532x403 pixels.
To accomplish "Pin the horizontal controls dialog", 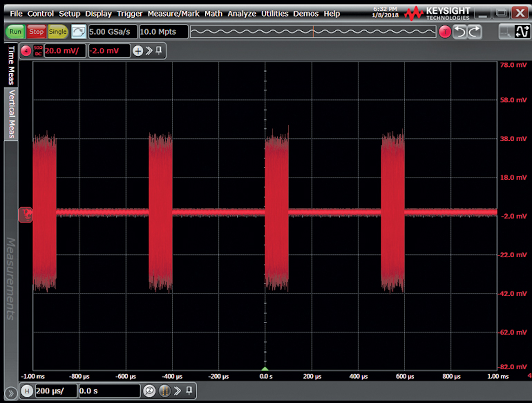I will [189, 391].
